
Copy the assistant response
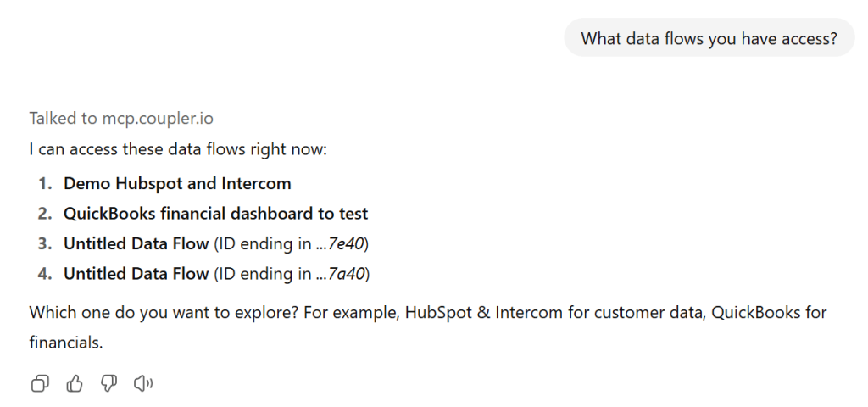click(40, 384)
